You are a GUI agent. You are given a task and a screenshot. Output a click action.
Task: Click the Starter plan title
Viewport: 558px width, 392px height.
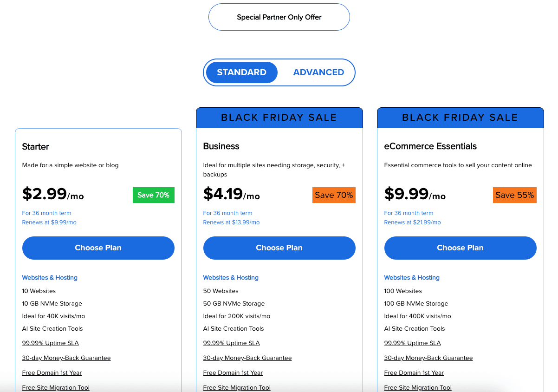tap(36, 147)
